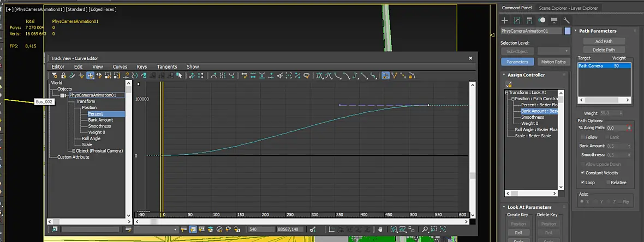Select the Draw Curves tool

72,75
